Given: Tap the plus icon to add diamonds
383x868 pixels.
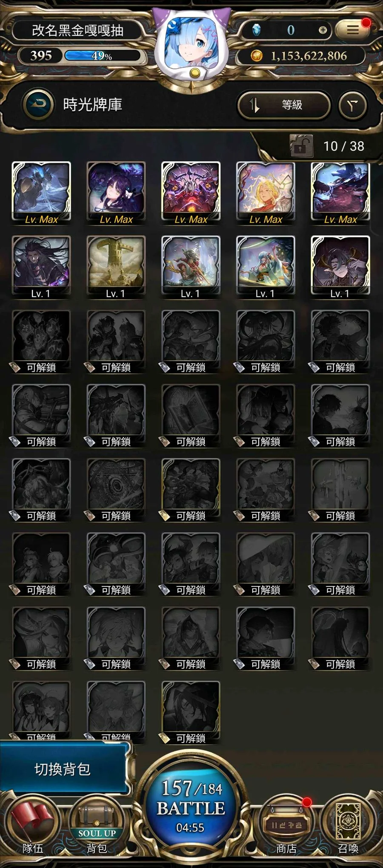Looking at the screenshot, I should coord(323,30).
